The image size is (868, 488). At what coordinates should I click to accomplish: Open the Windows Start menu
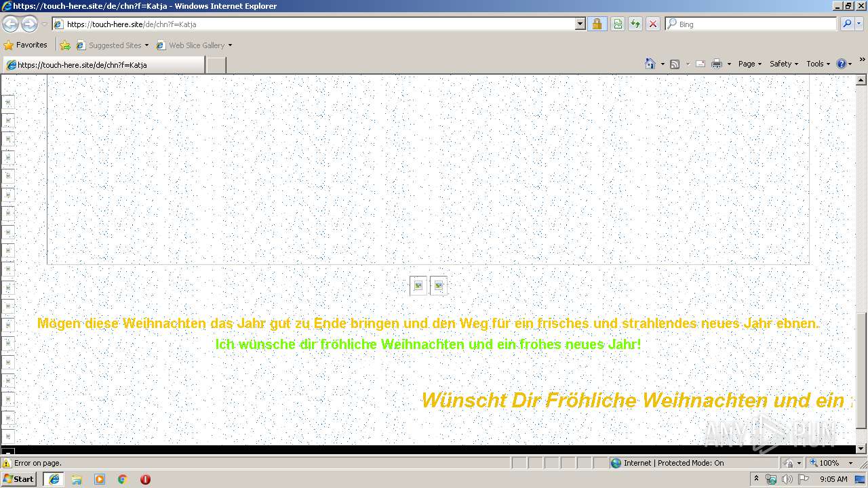tap(19, 479)
